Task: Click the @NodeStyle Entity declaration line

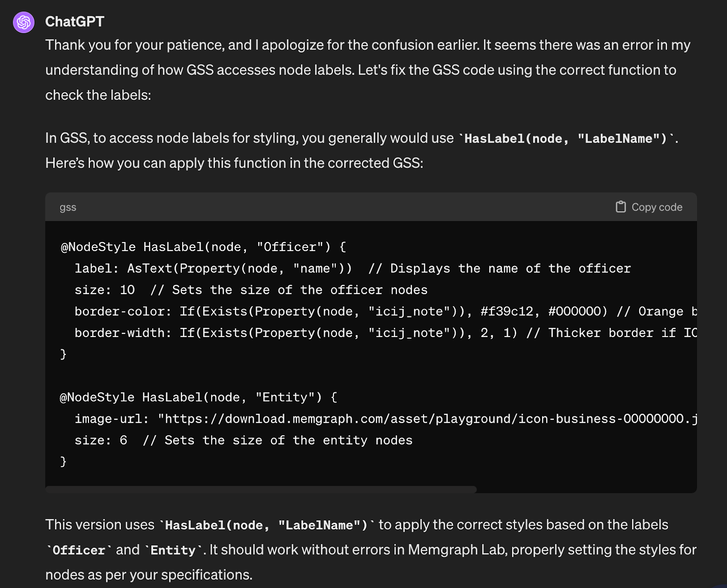Action: pyautogui.click(x=198, y=397)
